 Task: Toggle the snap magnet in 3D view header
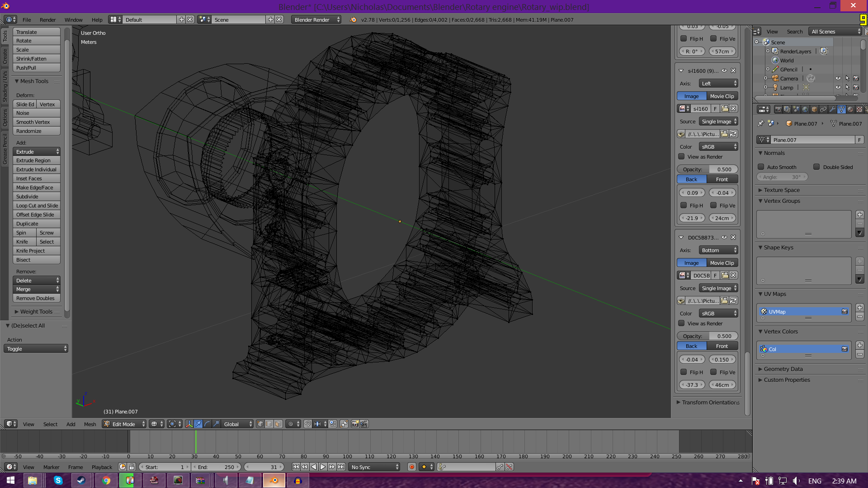coord(307,424)
